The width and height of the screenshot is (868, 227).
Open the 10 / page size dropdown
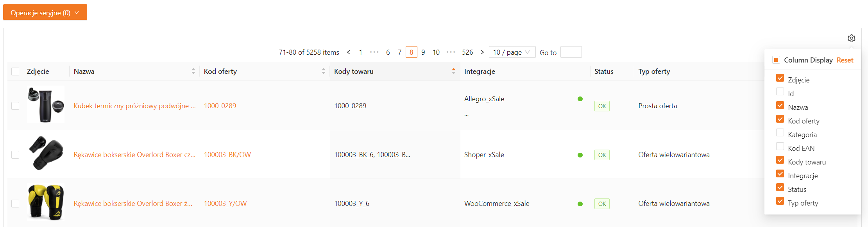point(512,52)
